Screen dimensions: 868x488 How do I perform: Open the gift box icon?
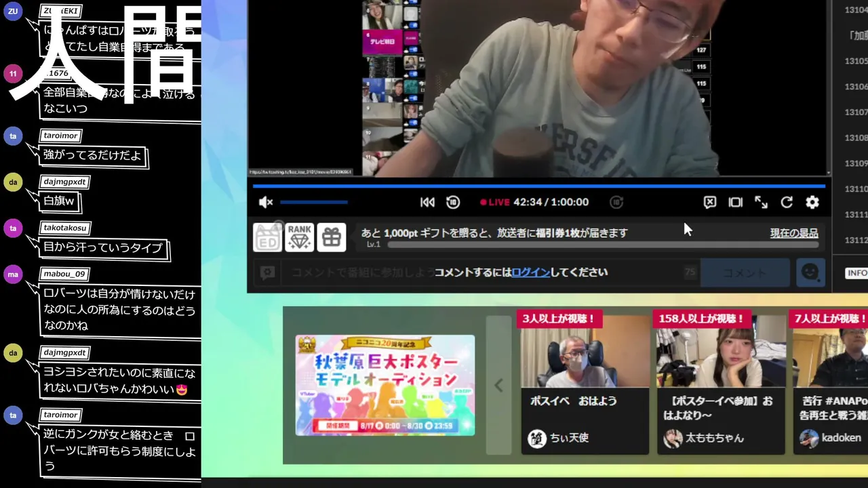[331, 237]
